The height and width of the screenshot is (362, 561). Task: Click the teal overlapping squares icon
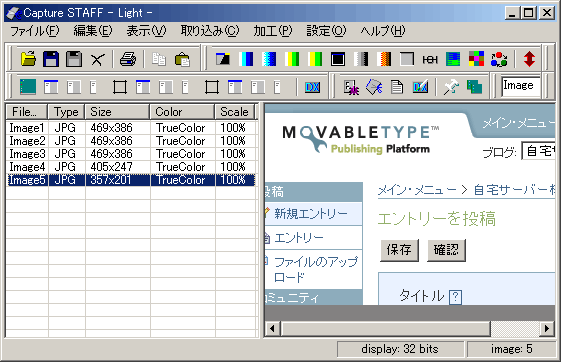point(474,87)
